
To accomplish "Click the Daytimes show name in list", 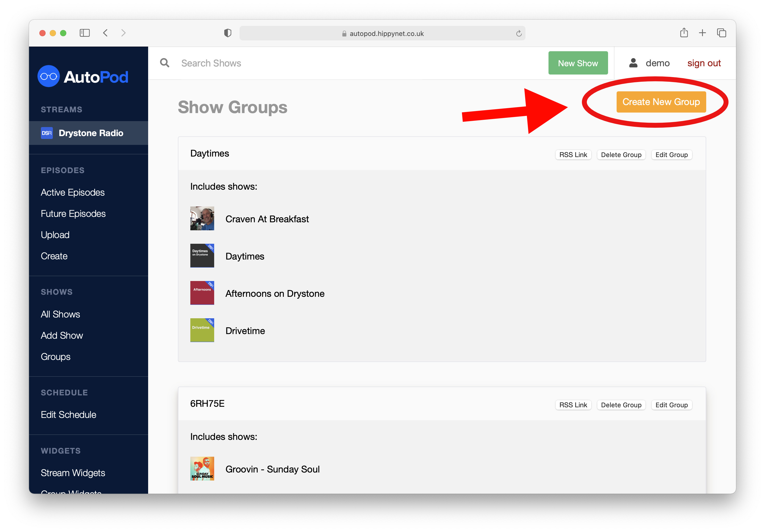I will tap(245, 256).
